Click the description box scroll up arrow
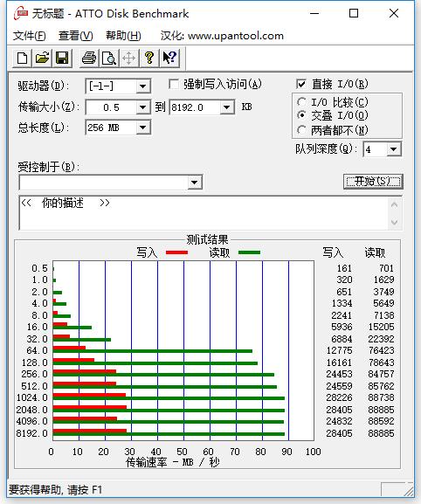 pyautogui.click(x=395, y=204)
